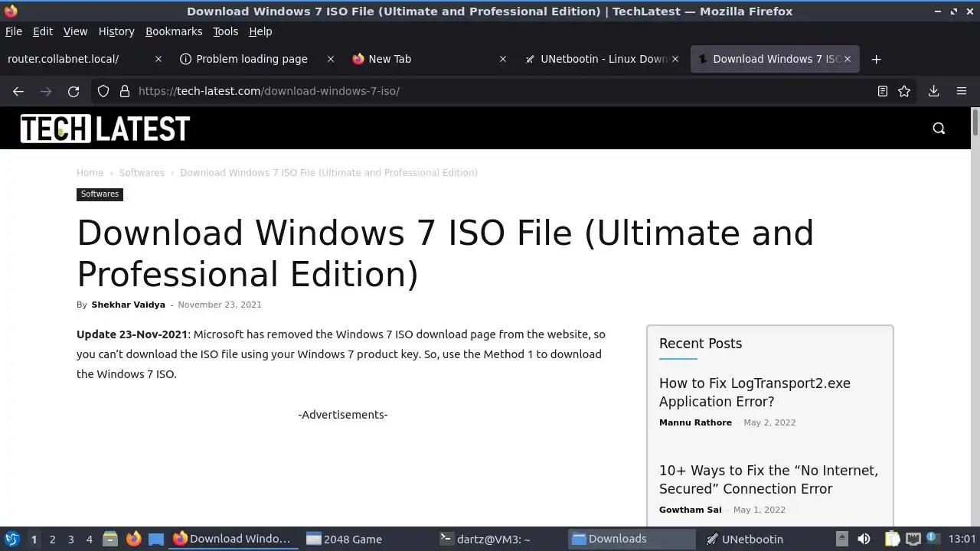Viewport: 980px width, 551px height.
Task: Open the notification tray icon
Action: click(x=932, y=539)
